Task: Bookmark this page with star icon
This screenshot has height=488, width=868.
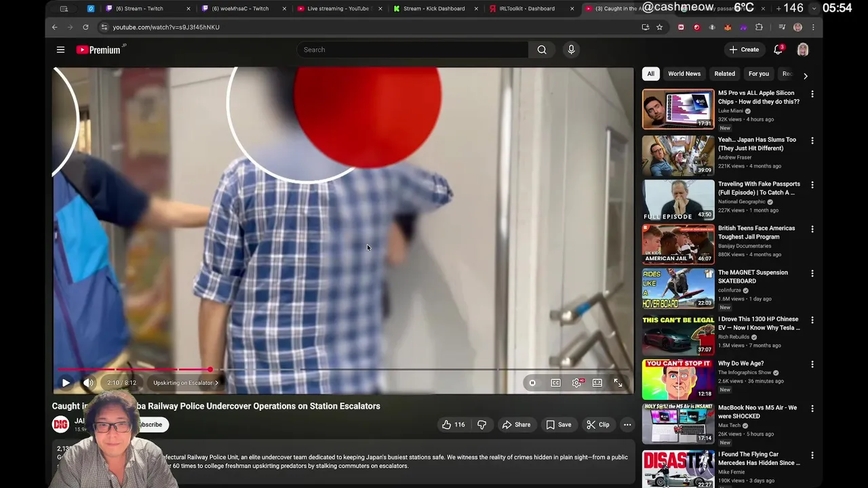Action: coord(659,27)
